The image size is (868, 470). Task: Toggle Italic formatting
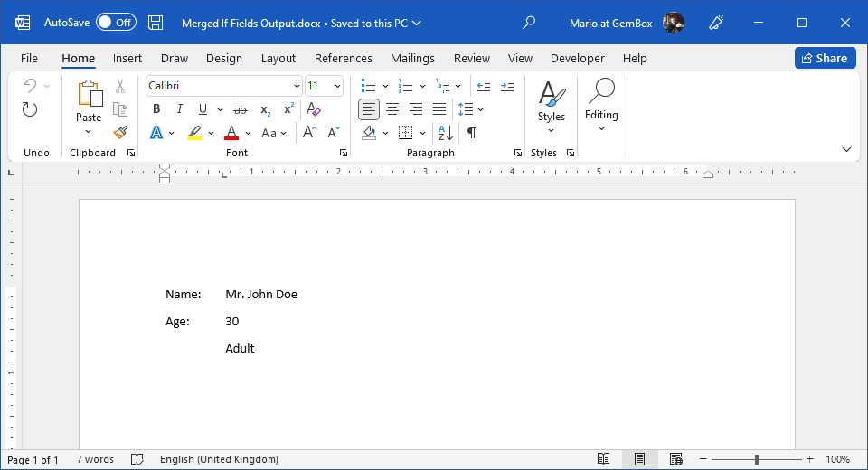179,109
